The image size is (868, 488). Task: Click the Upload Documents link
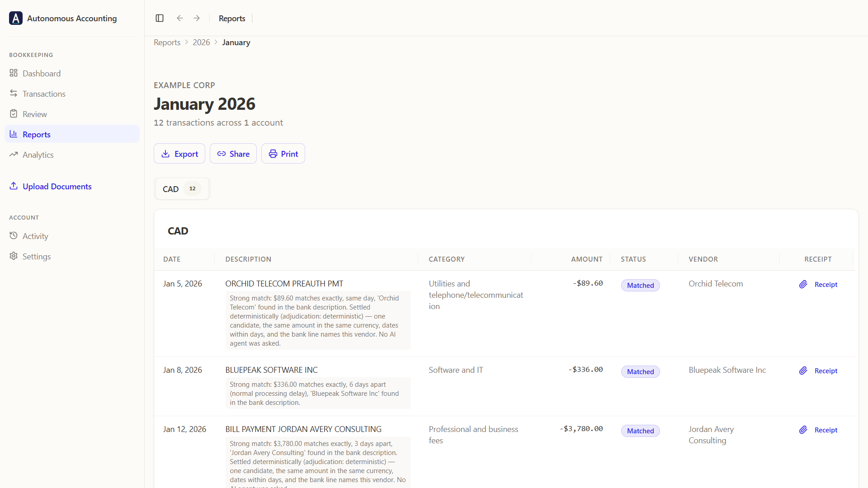[50, 186]
